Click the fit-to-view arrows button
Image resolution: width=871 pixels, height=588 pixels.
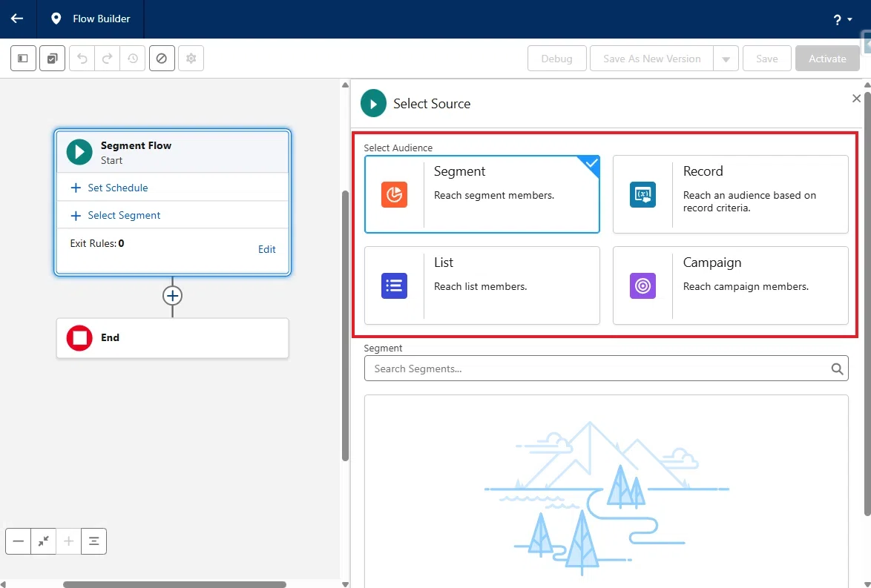click(x=43, y=541)
